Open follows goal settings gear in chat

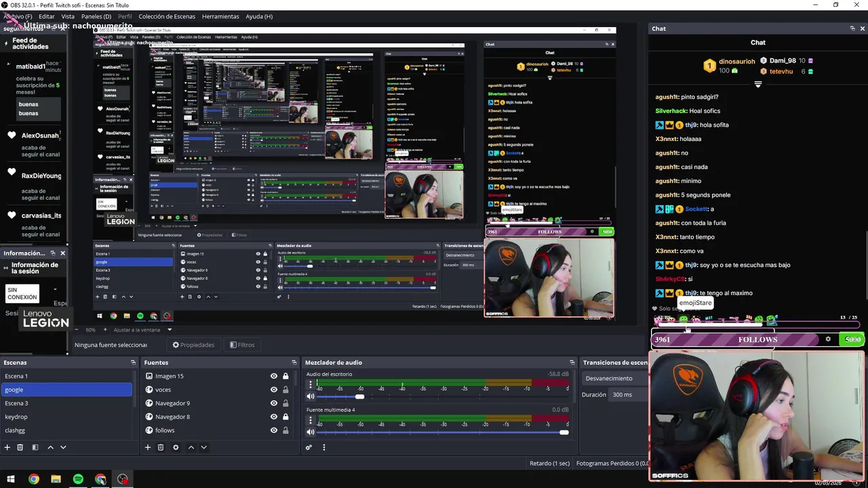click(x=828, y=340)
